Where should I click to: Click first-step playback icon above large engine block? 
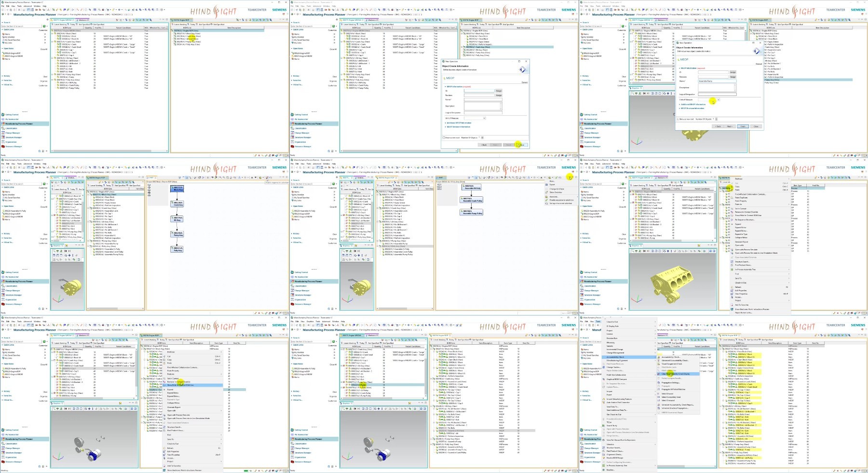point(644,251)
